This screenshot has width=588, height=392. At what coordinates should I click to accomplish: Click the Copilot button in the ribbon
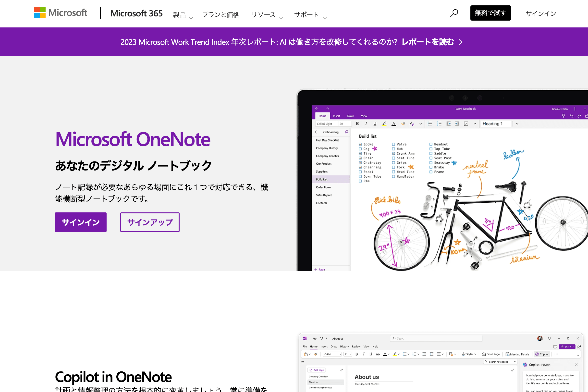coord(542,354)
